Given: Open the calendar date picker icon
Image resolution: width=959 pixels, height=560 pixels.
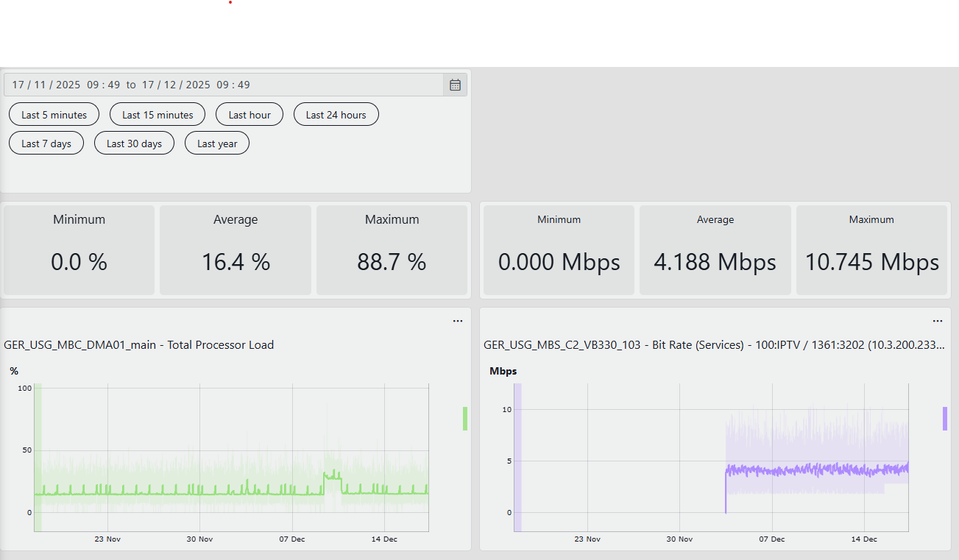Looking at the screenshot, I should click(455, 85).
